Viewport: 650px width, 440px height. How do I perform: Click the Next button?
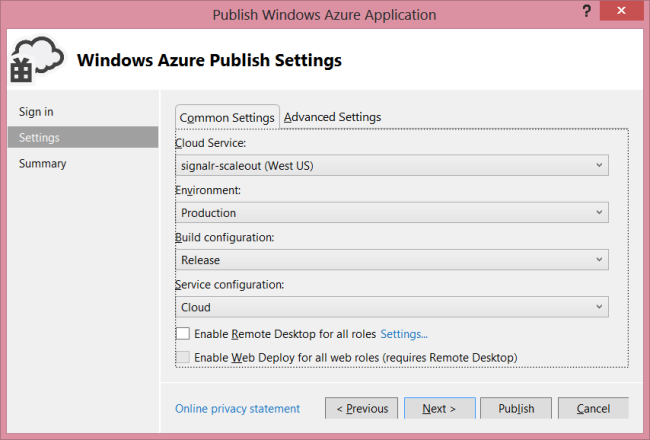coord(439,408)
